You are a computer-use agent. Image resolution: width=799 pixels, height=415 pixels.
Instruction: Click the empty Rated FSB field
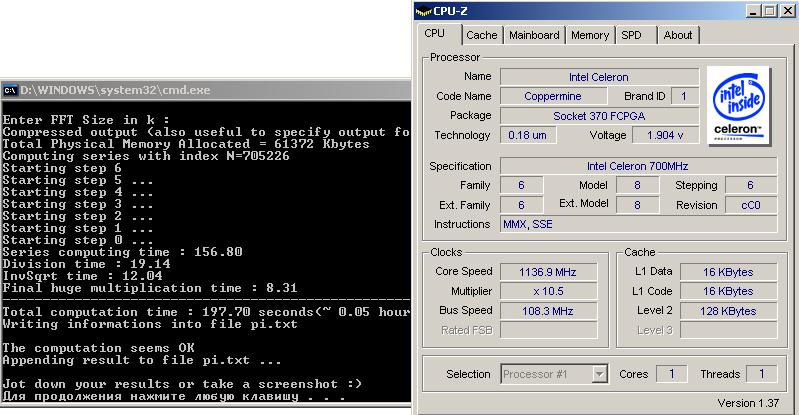[x=548, y=330]
